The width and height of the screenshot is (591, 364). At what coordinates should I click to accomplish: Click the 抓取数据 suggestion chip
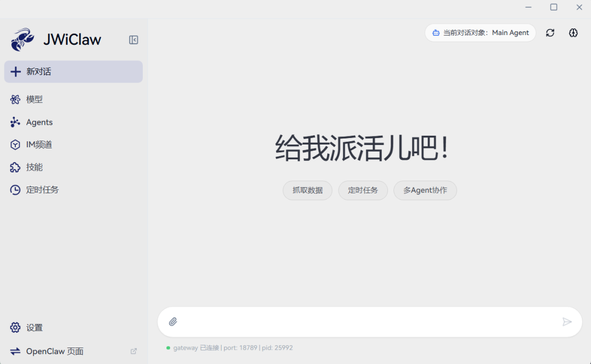coord(307,190)
